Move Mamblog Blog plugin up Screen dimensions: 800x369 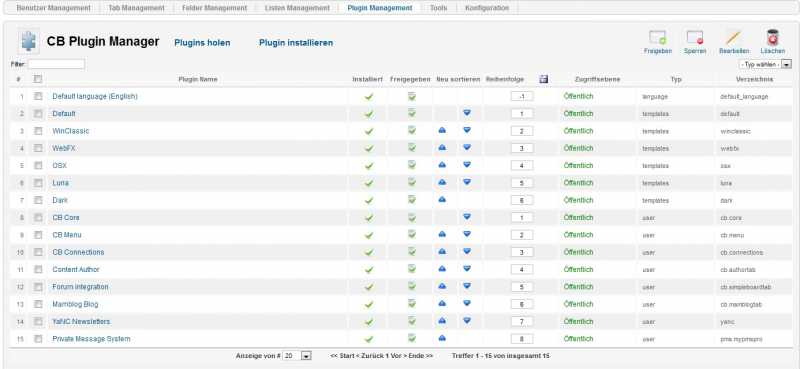pyautogui.click(x=442, y=304)
